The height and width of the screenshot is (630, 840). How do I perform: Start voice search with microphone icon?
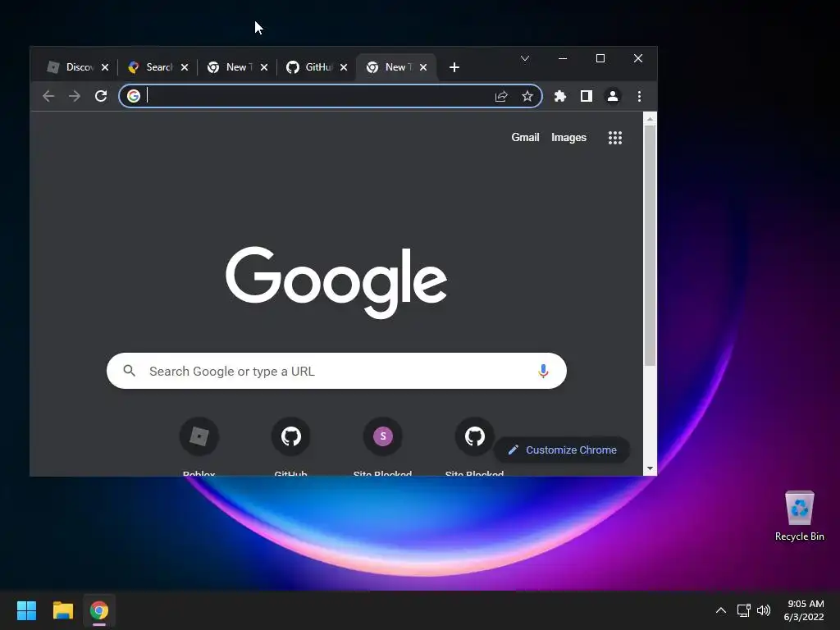(543, 371)
